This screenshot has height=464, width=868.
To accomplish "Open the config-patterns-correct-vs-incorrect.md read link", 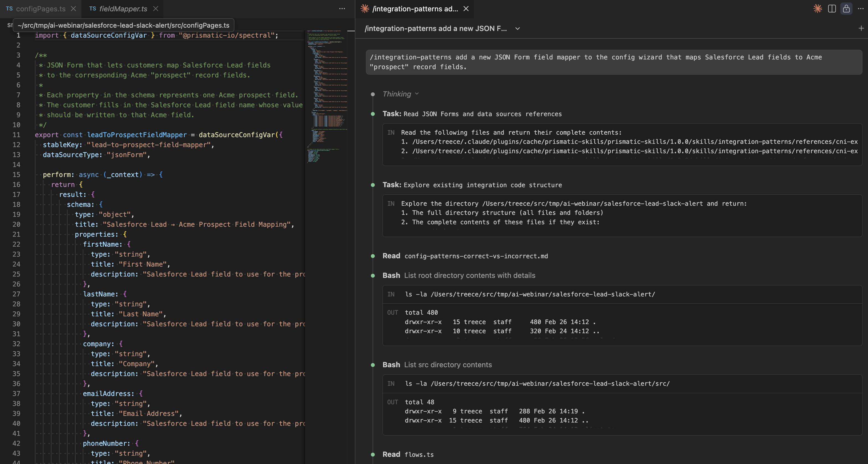I will tap(476, 256).
